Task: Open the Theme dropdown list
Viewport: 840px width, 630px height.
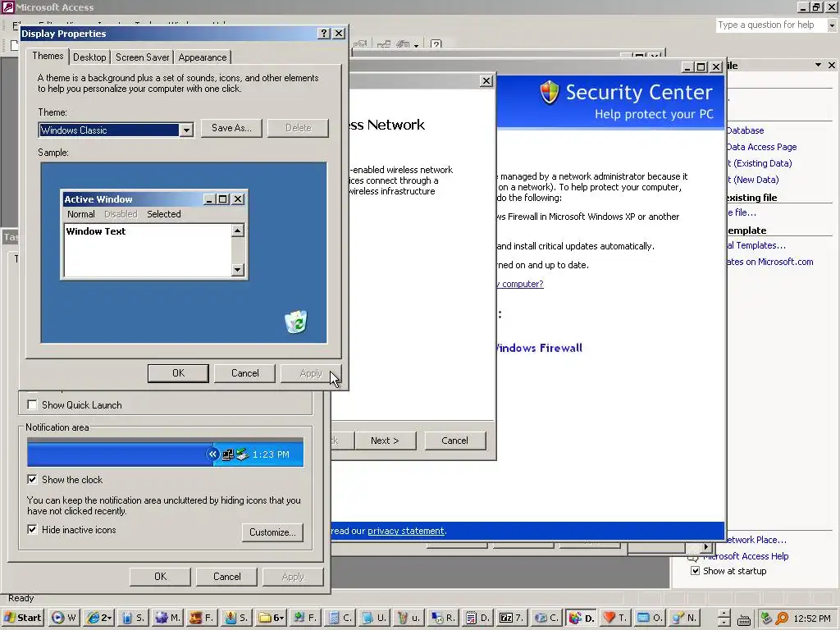Action: click(186, 130)
